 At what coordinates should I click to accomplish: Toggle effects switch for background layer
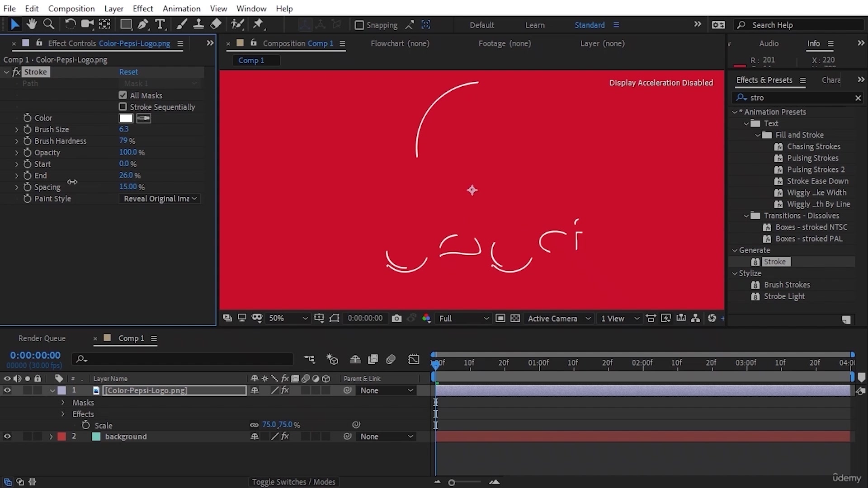point(285,436)
